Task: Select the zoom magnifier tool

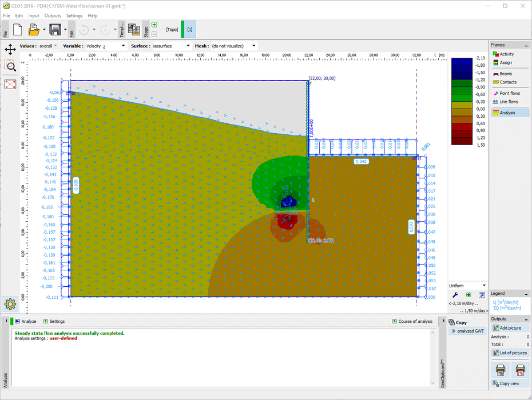Action: 11,65
